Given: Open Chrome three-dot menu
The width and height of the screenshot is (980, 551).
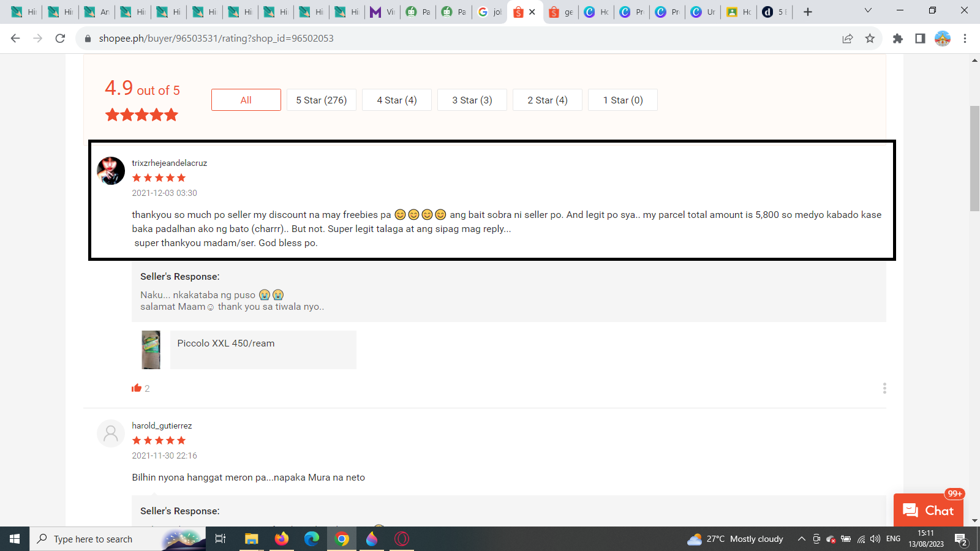Looking at the screenshot, I should coord(965,38).
